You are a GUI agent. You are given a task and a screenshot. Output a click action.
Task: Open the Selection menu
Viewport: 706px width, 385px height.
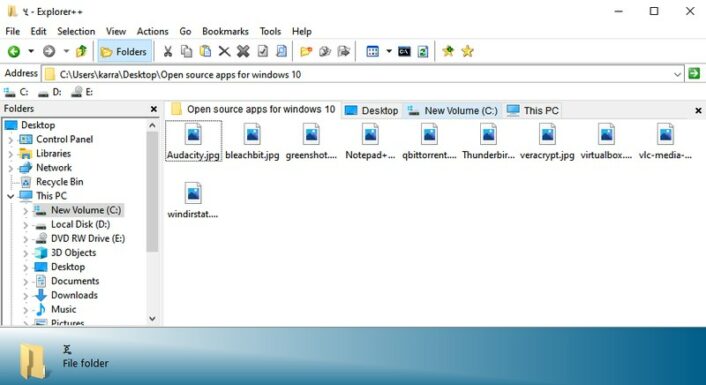[x=76, y=31]
